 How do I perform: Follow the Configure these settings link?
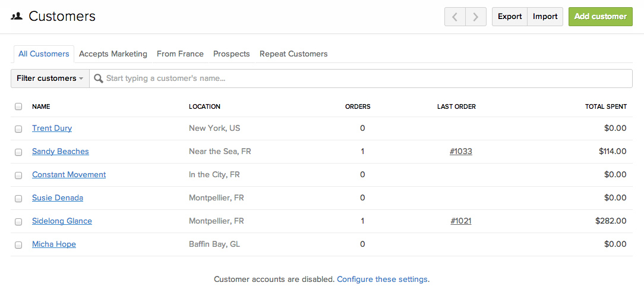(382, 279)
